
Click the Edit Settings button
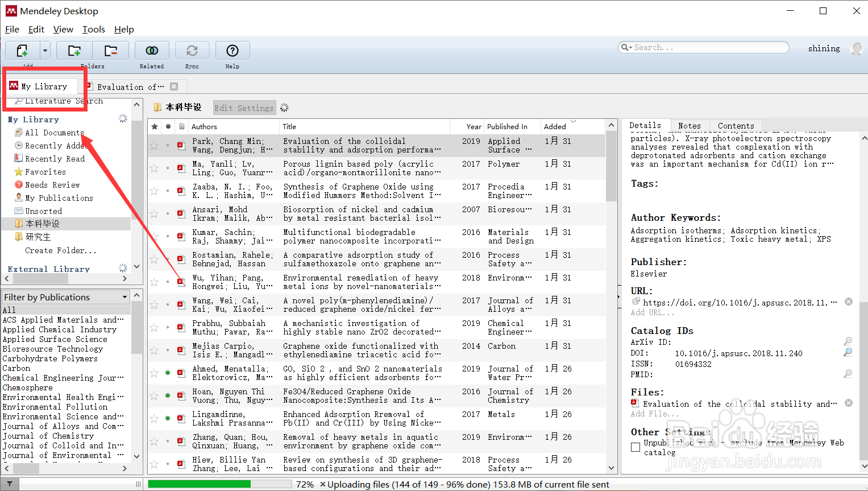pyautogui.click(x=244, y=108)
